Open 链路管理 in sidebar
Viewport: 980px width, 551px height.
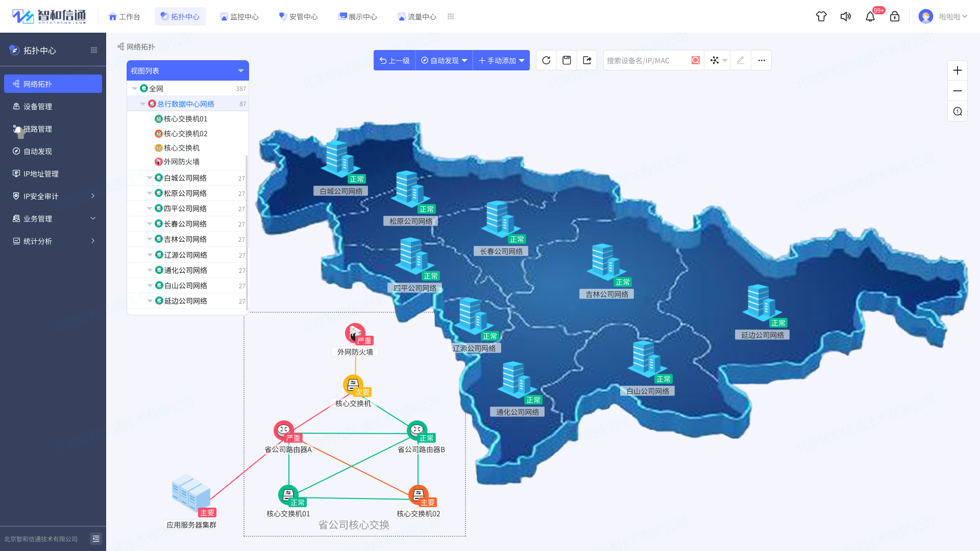[53, 129]
